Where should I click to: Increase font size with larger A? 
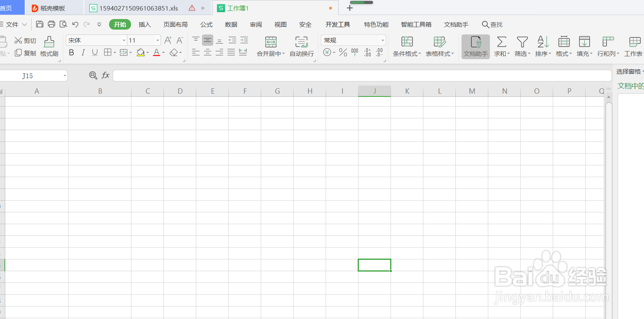[x=168, y=40]
